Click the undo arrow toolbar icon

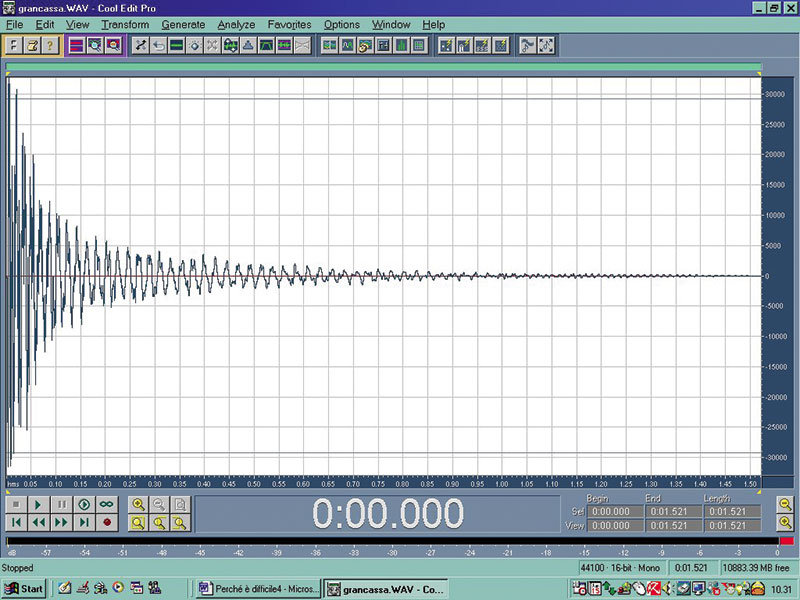[159, 46]
